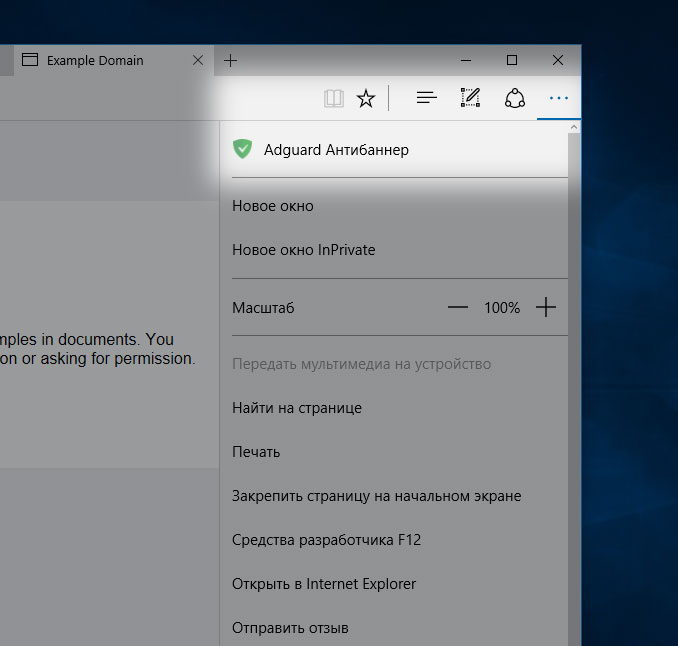The width and height of the screenshot is (678, 646).
Task: Click the Adguard green shield icon
Action: 243,149
